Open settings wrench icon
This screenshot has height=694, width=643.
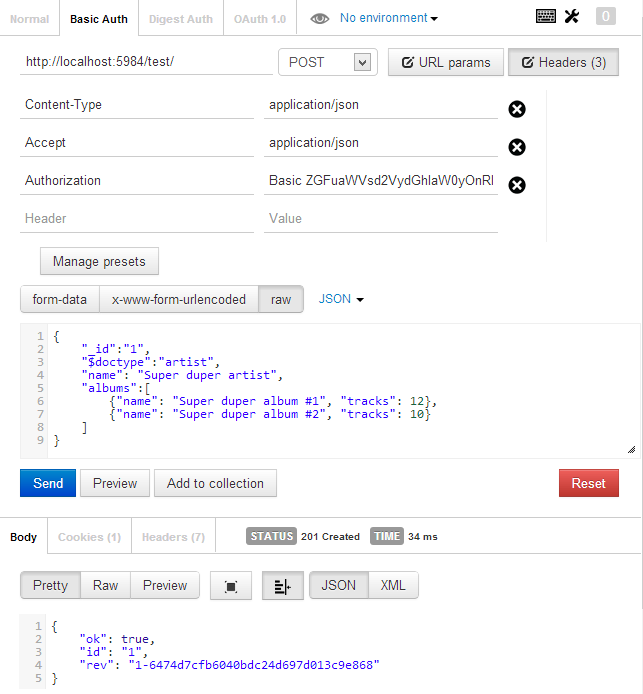click(x=572, y=16)
